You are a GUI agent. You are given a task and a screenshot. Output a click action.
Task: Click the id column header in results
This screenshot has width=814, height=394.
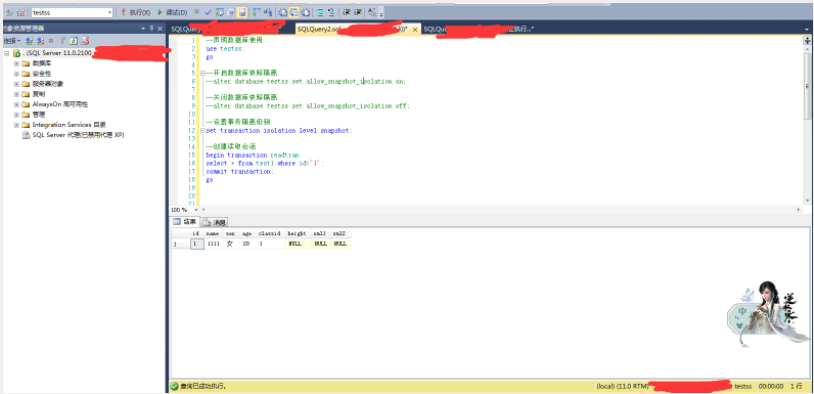[x=196, y=234]
